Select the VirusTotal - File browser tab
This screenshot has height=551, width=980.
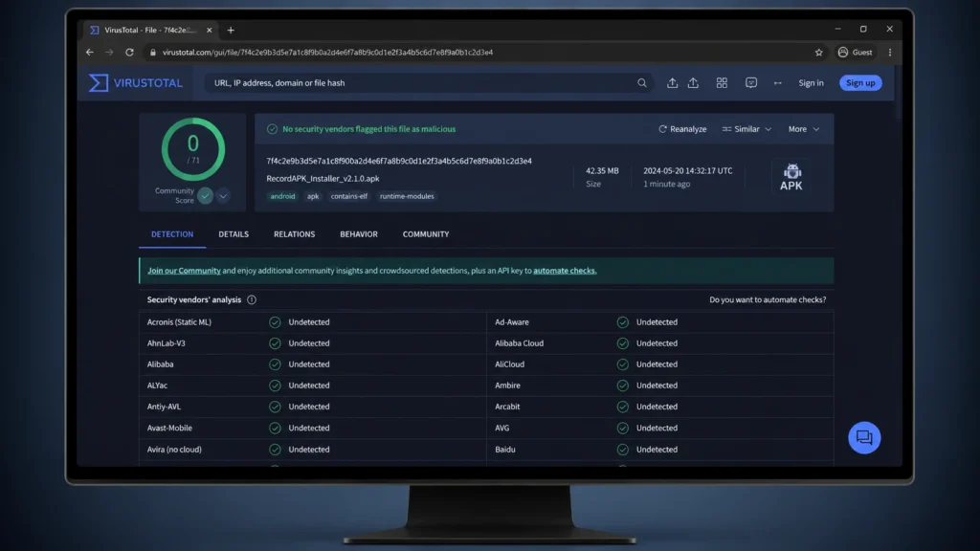[x=150, y=30]
